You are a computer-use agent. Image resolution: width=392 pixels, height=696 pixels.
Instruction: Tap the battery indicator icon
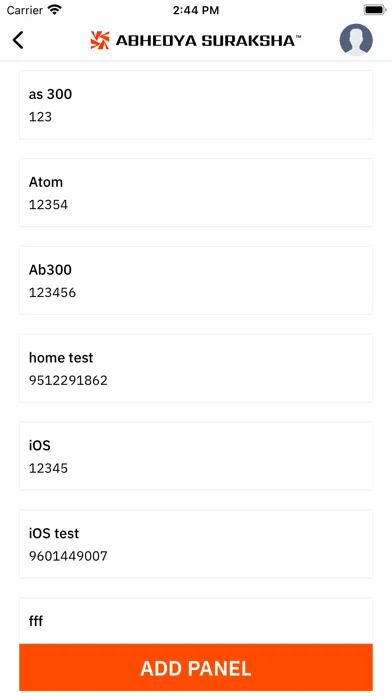pyautogui.click(x=375, y=10)
